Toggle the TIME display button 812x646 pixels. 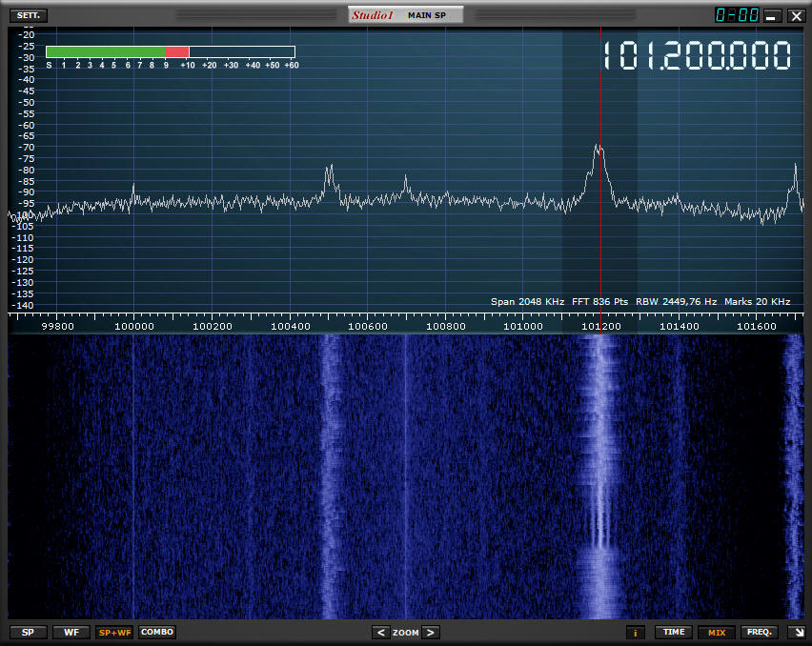coord(674,632)
